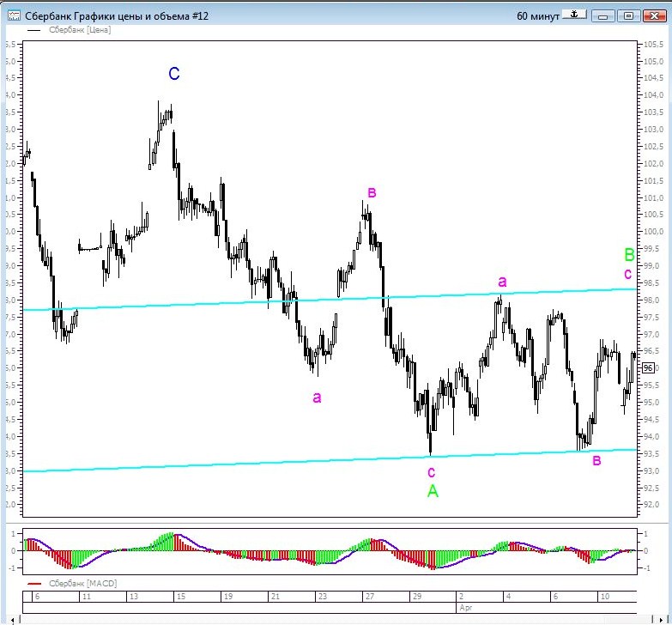
Task: Select the green 'B' wave label
Action: [629, 255]
